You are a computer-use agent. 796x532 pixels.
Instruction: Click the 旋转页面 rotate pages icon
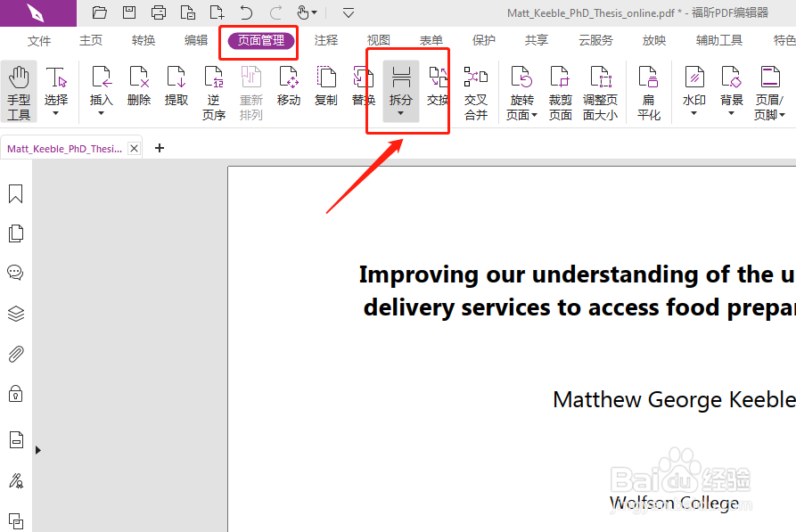(x=521, y=77)
